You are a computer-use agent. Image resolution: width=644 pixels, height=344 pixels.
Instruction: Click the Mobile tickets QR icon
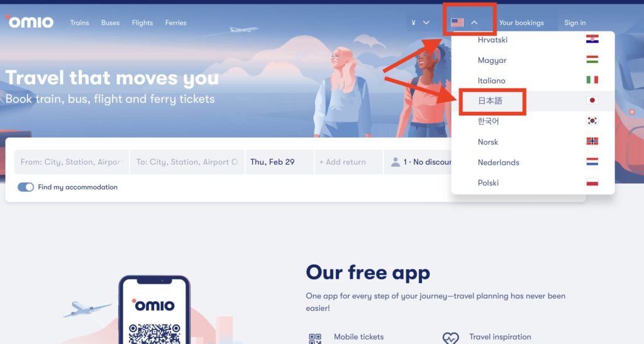click(315, 338)
